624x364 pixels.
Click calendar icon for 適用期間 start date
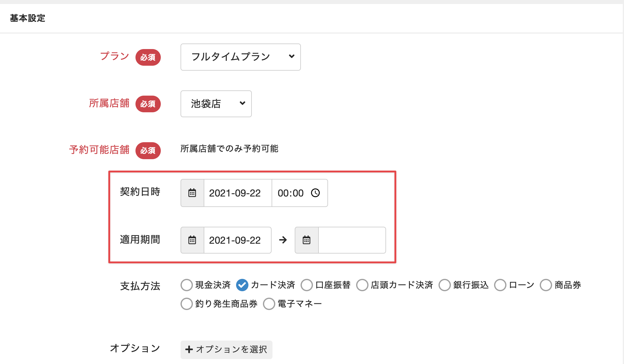point(192,240)
